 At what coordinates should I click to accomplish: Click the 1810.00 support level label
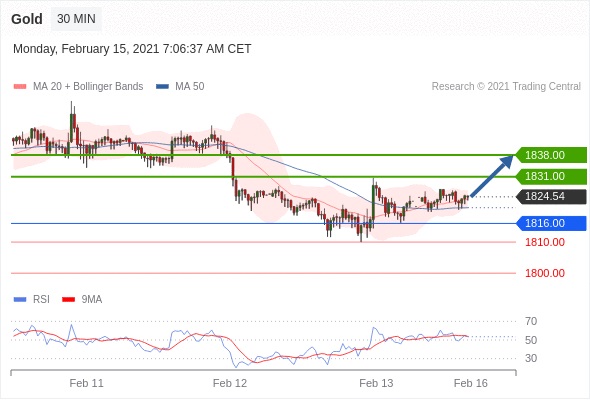[x=545, y=242]
